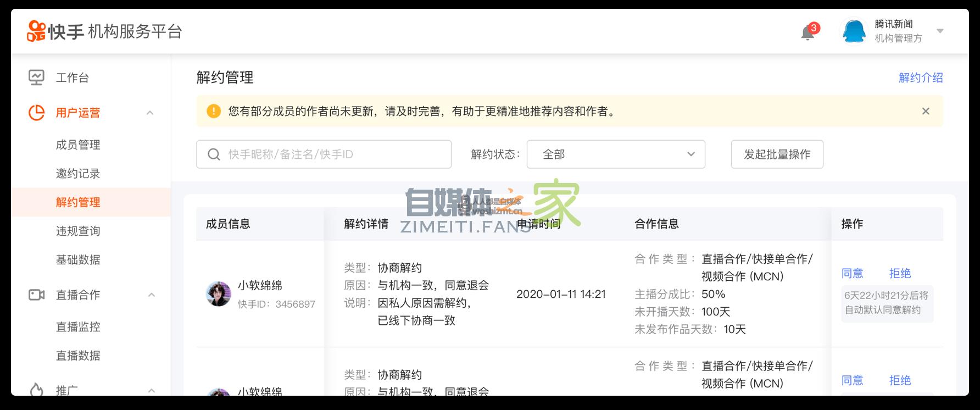This screenshot has width=980, height=410.
Task: Click the 发起批量操作 button
Action: coord(777,154)
